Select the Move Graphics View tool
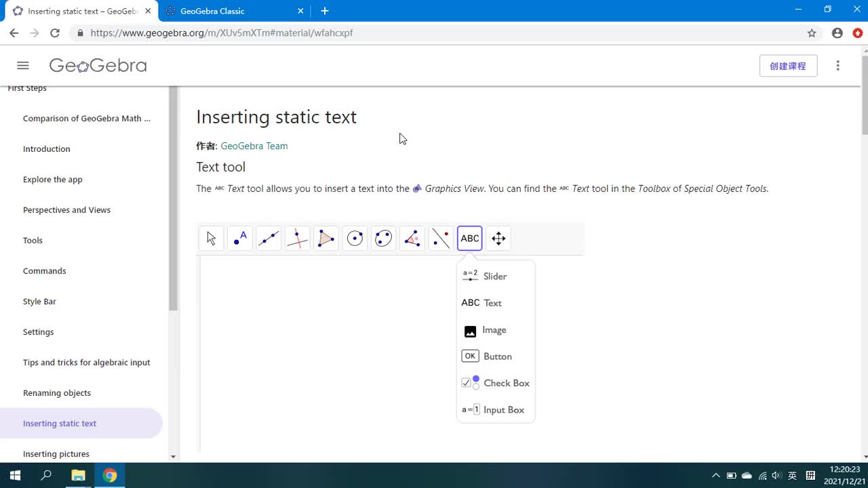 [498, 239]
